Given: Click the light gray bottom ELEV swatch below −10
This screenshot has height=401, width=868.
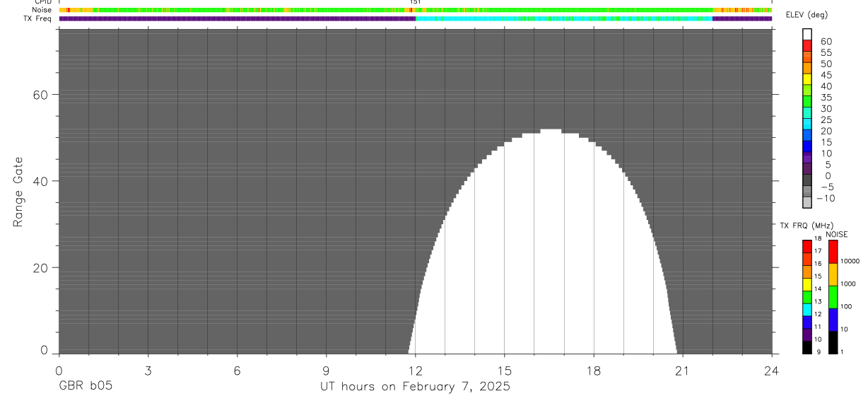Looking at the screenshot, I should [x=807, y=202].
